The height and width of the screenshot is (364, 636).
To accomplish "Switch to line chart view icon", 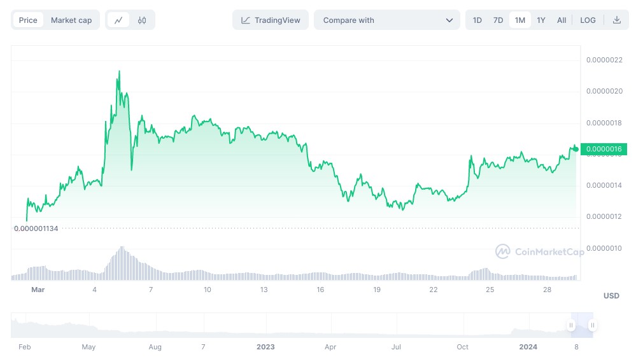I will pos(118,20).
